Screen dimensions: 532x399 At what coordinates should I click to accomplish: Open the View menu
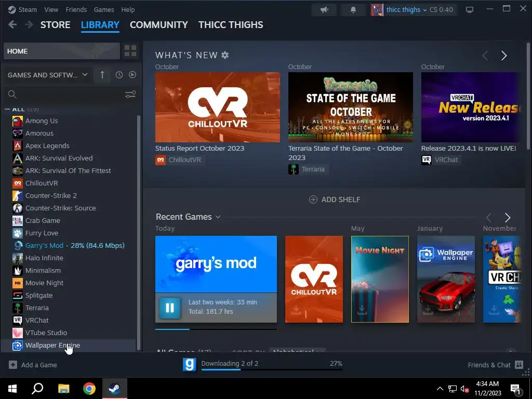(x=51, y=9)
